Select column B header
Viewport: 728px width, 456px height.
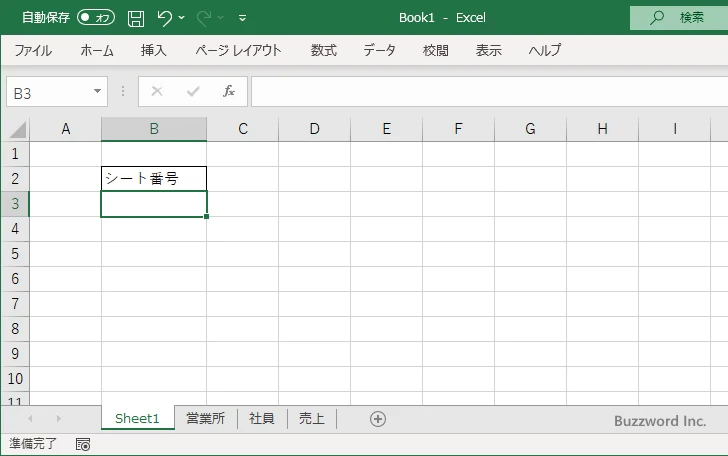click(x=154, y=129)
